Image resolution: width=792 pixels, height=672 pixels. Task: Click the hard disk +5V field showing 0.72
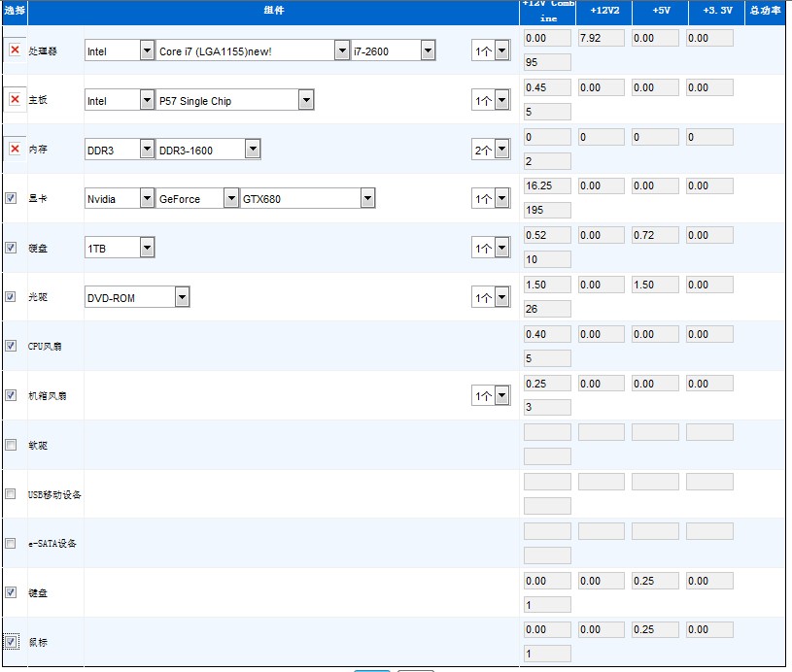point(655,235)
